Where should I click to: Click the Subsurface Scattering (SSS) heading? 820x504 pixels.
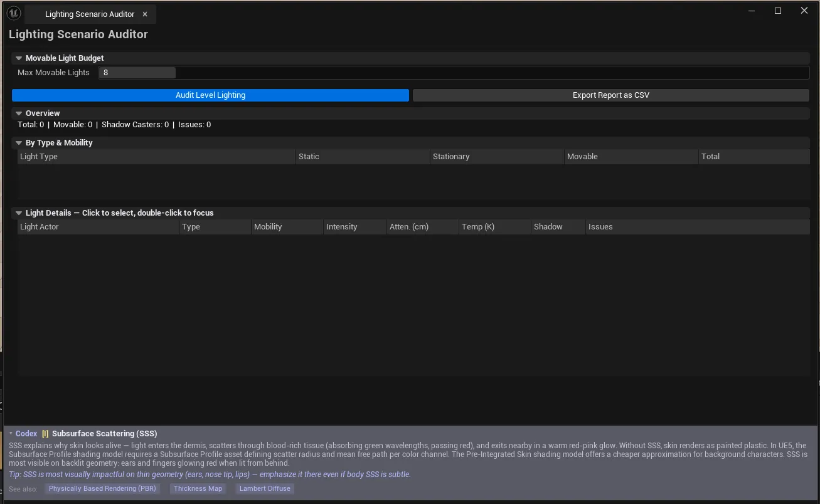(105, 434)
